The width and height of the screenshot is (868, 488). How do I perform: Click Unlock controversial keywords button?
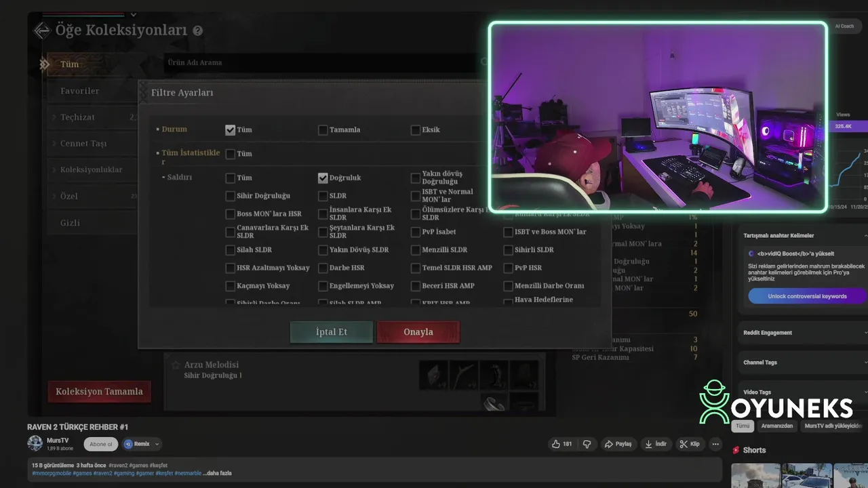point(807,296)
